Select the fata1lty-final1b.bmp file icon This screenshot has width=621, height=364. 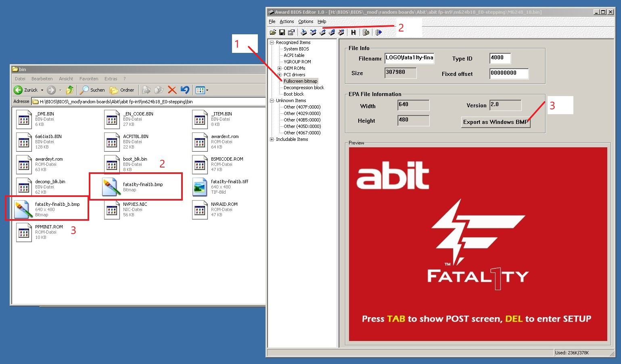(110, 187)
